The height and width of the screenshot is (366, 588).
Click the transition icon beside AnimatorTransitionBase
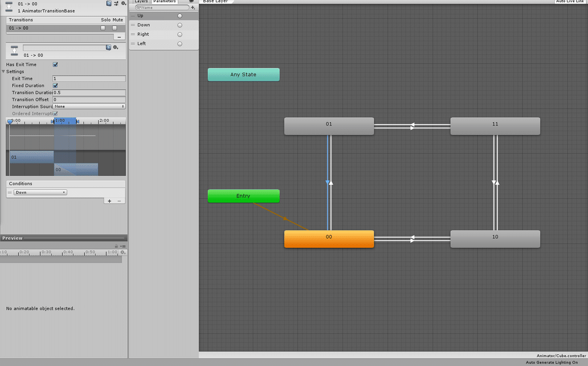click(9, 7)
